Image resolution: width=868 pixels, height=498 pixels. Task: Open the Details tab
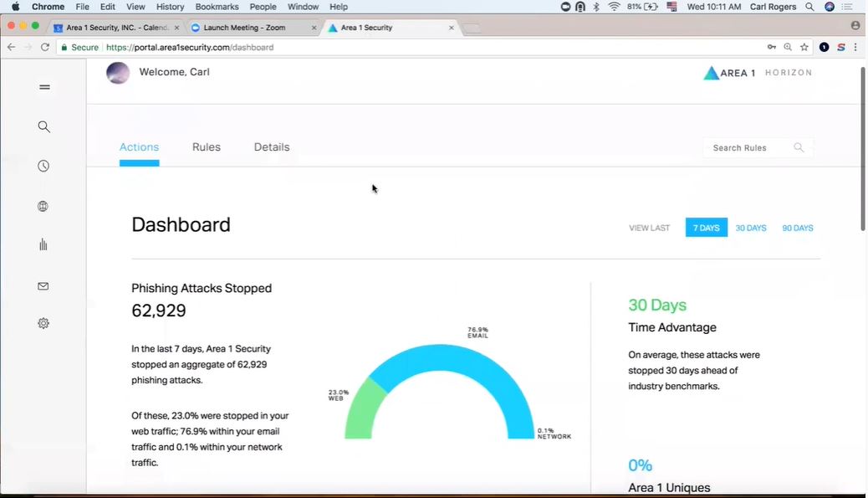tap(272, 146)
